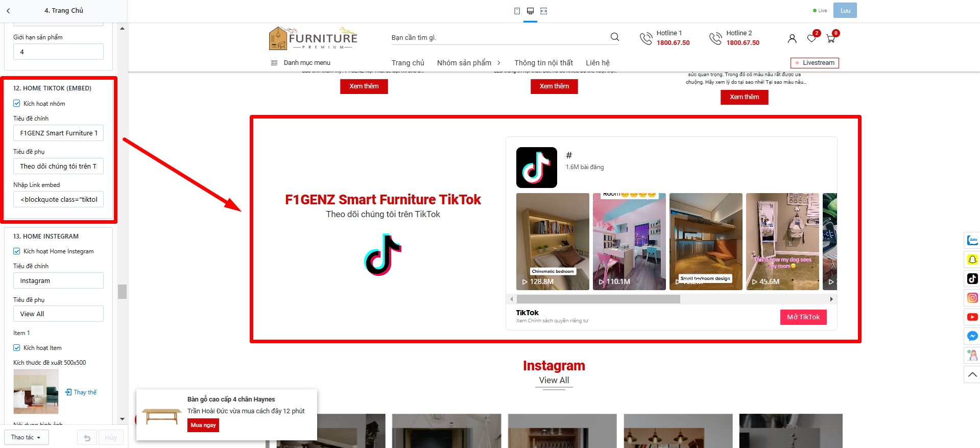
Task: Open the Instagram side icon
Action: coord(972,298)
